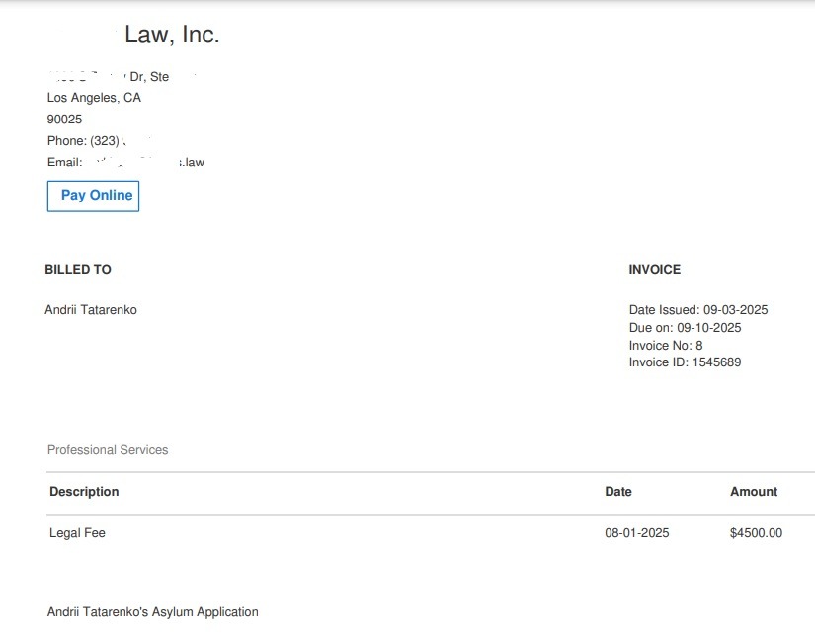Select the Invoice ID 1545689 text
Image resolution: width=815 pixels, height=644 pixels.
685,362
